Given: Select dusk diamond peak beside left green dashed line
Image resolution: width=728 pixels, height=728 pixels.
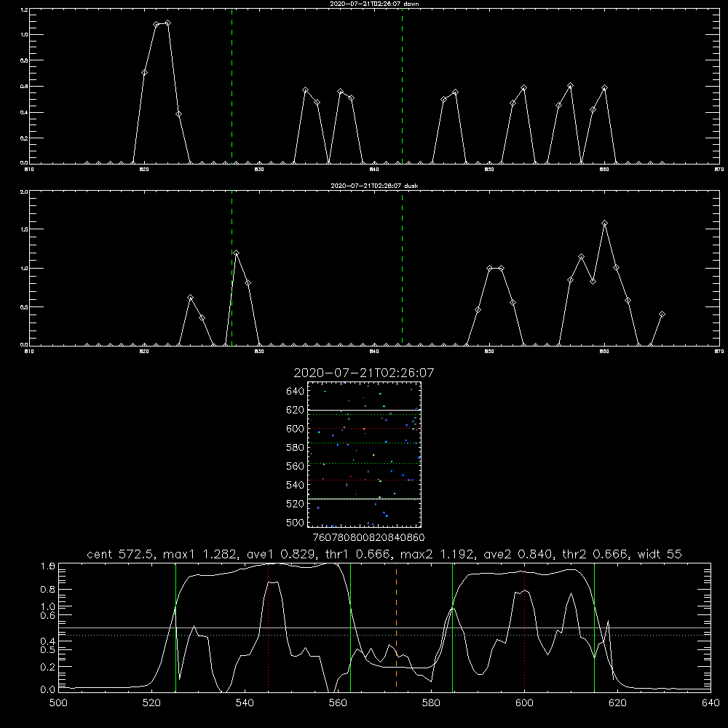Looking at the screenshot, I should 237,253.
